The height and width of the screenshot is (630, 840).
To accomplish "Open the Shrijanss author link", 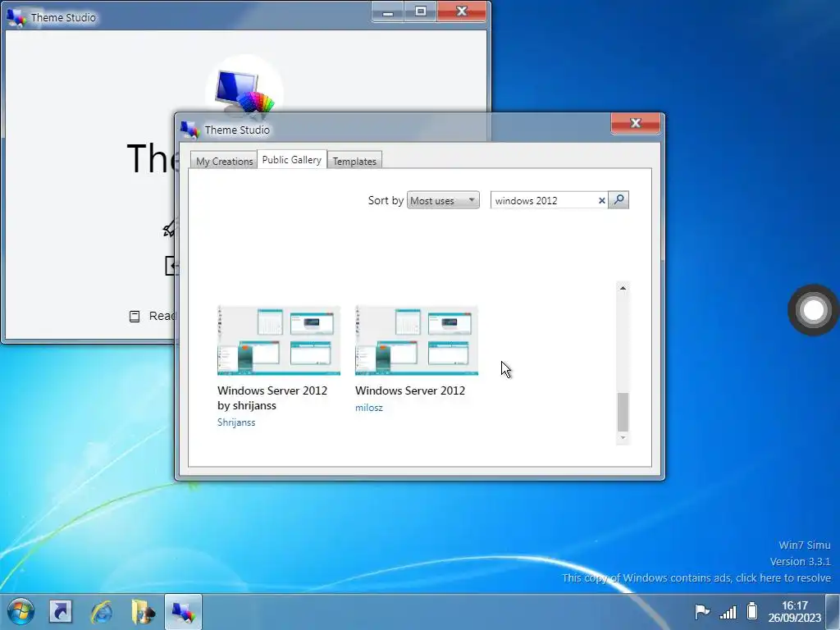I will pyautogui.click(x=236, y=422).
